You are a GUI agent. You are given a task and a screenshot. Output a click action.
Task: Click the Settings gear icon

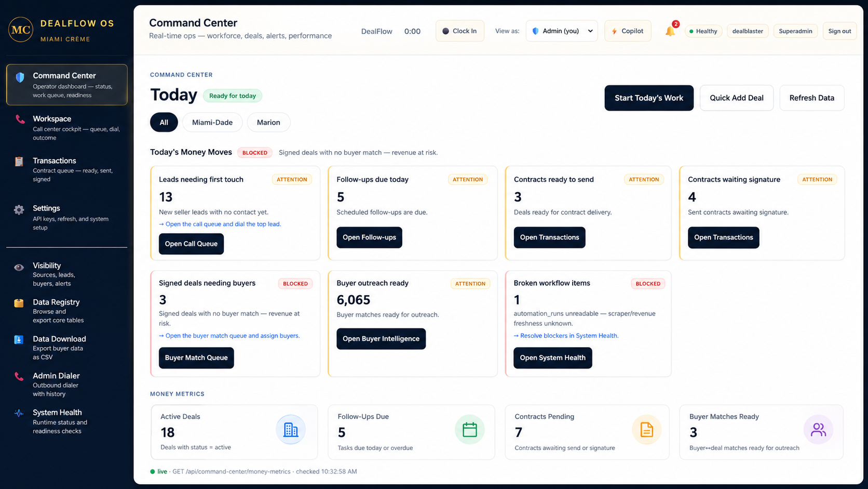pyautogui.click(x=19, y=209)
